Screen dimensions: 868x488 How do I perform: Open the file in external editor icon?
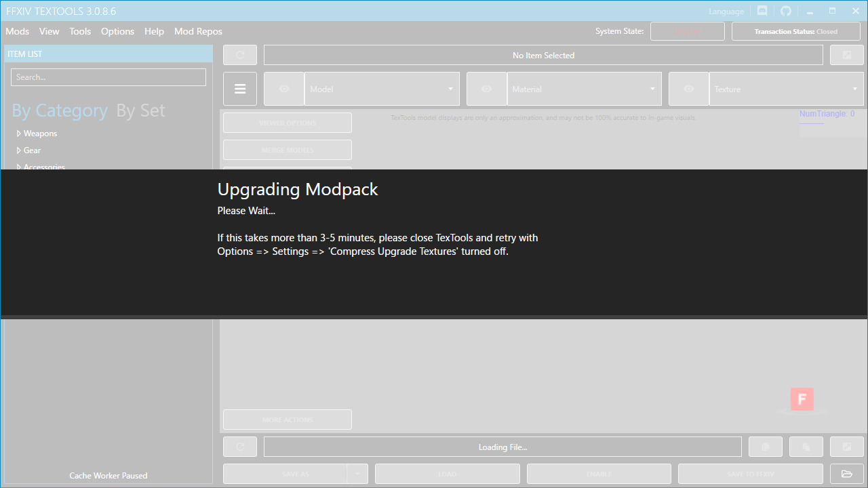click(846, 446)
